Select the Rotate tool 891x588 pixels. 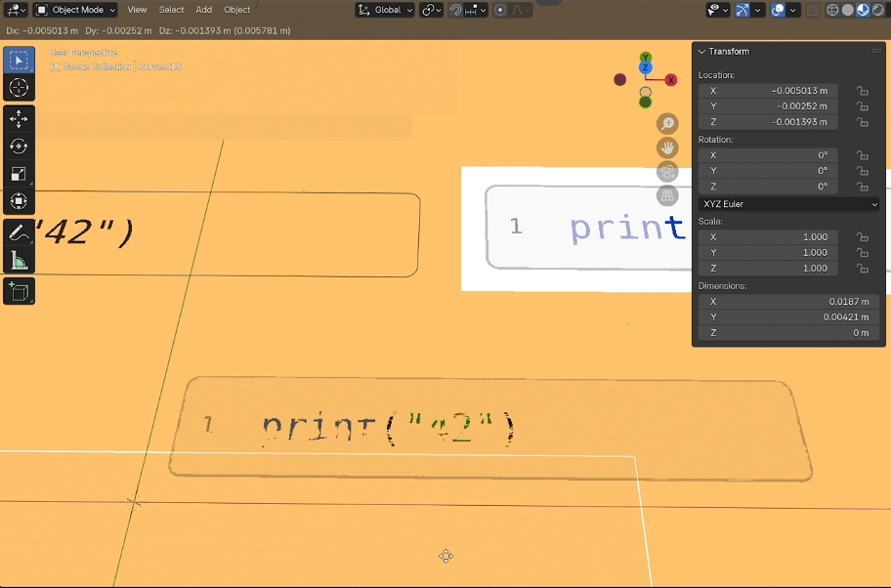coord(19,146)
